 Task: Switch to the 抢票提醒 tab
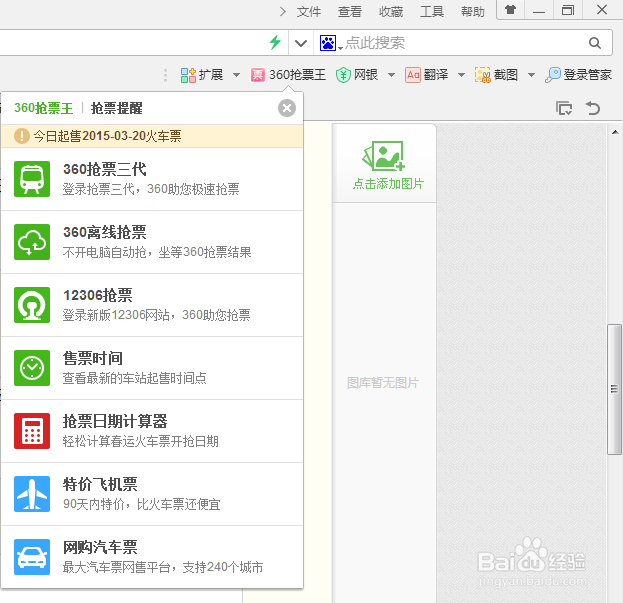tap(116, 108)
